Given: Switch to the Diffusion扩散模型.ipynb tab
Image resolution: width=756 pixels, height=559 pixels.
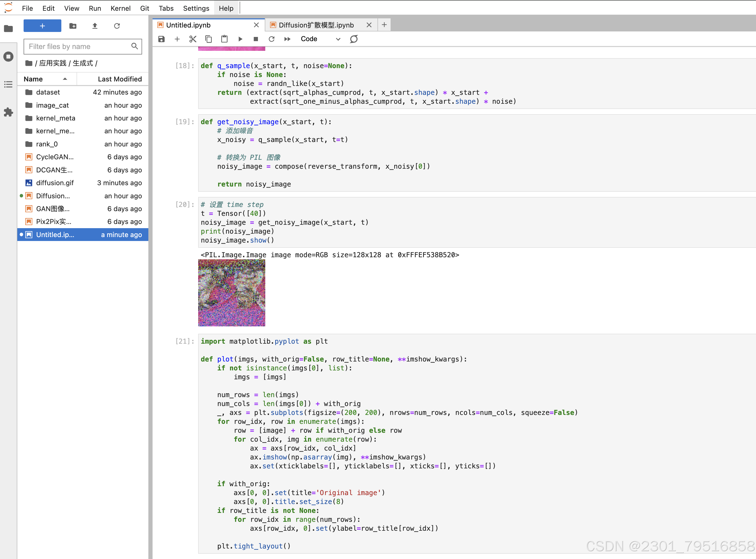Looking at the screenshot, I should (316, 25).
